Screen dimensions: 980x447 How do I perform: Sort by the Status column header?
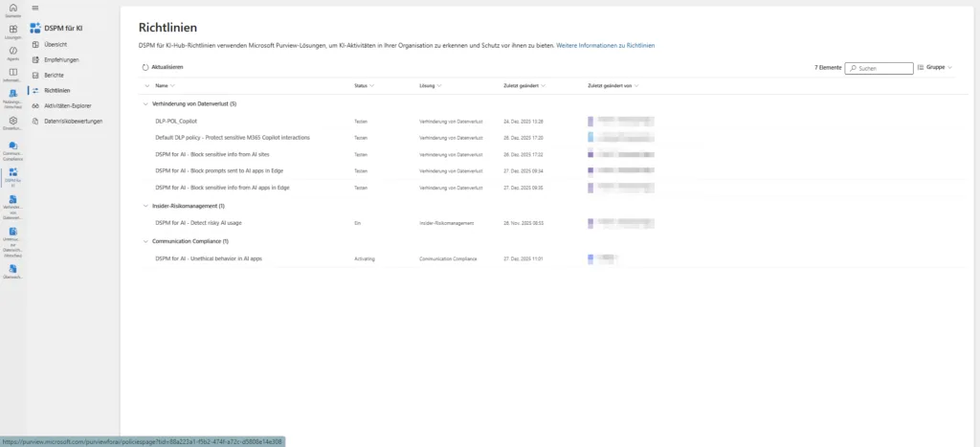(x=363, y=85)
